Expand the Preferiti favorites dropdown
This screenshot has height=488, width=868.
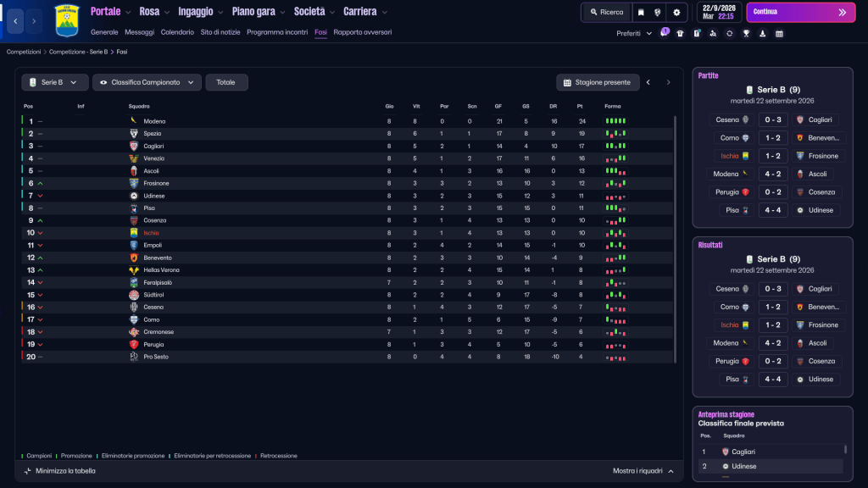[x=634, y=33]
